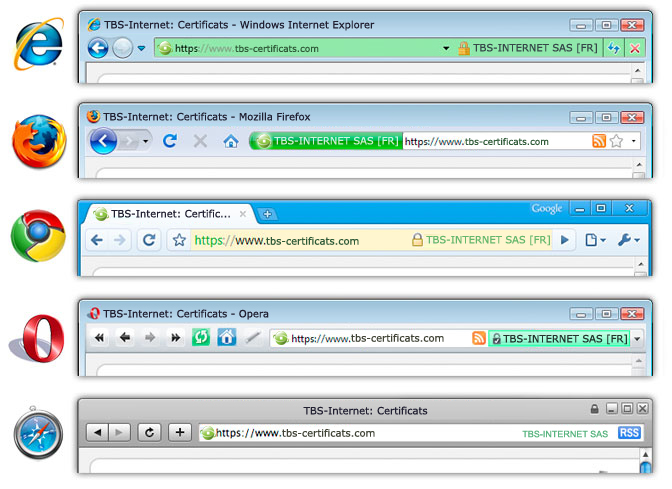Click the green TBS-INTERNET SAS badge in Firefox

327,141
